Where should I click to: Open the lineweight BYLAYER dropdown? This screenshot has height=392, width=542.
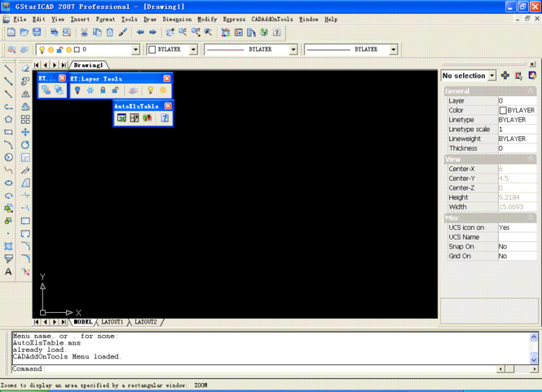[393, 50]
